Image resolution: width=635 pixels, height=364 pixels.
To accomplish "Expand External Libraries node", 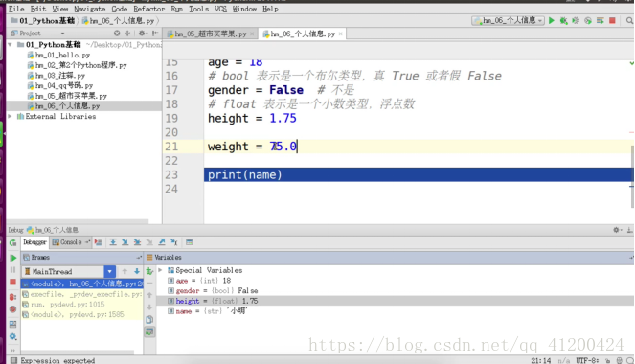I will (x=10, y=116).
